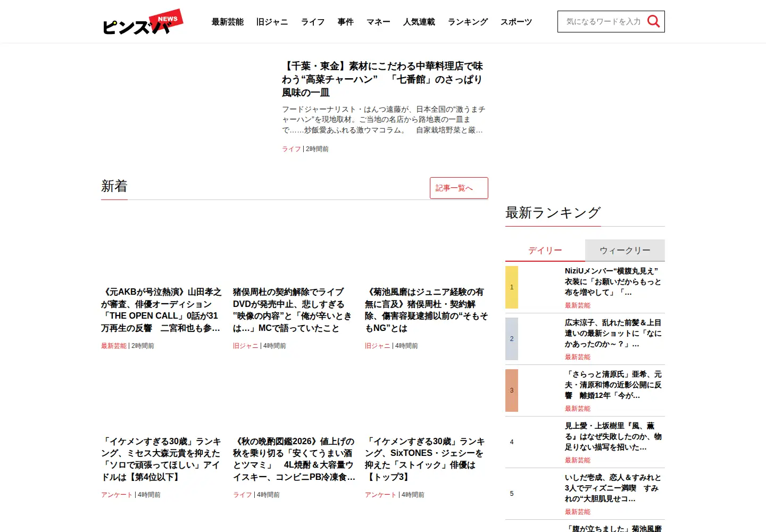Screen dimensions: 766x532
Task: Click 最新芸能 tag under the 山田孝之 article
Action: 114,346
